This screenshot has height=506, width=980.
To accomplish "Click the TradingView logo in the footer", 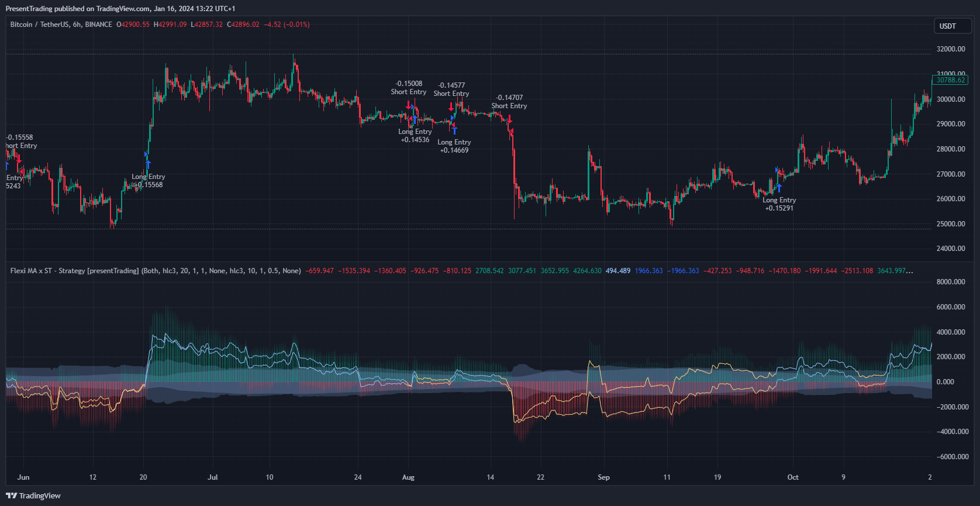I will 33,495.
